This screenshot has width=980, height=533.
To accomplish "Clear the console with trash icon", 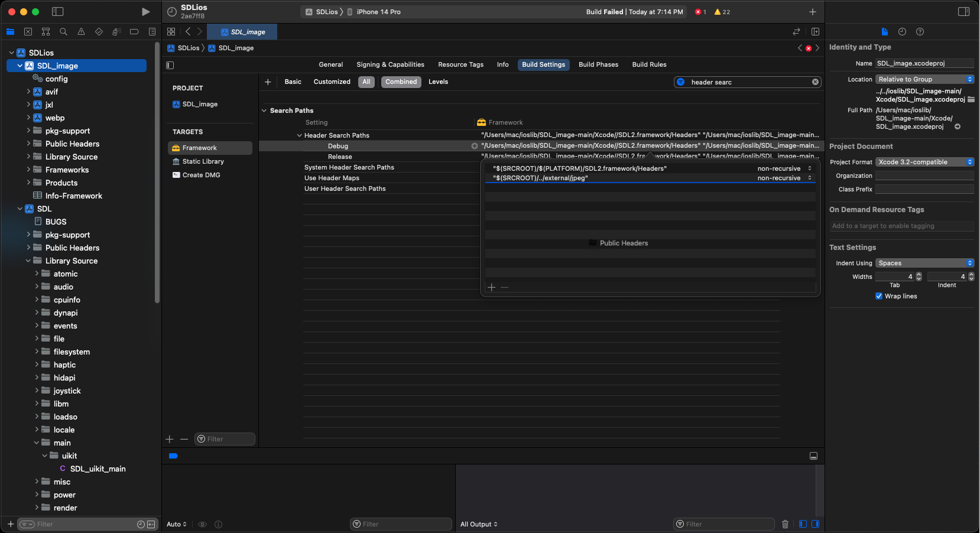I will (785, 524).
